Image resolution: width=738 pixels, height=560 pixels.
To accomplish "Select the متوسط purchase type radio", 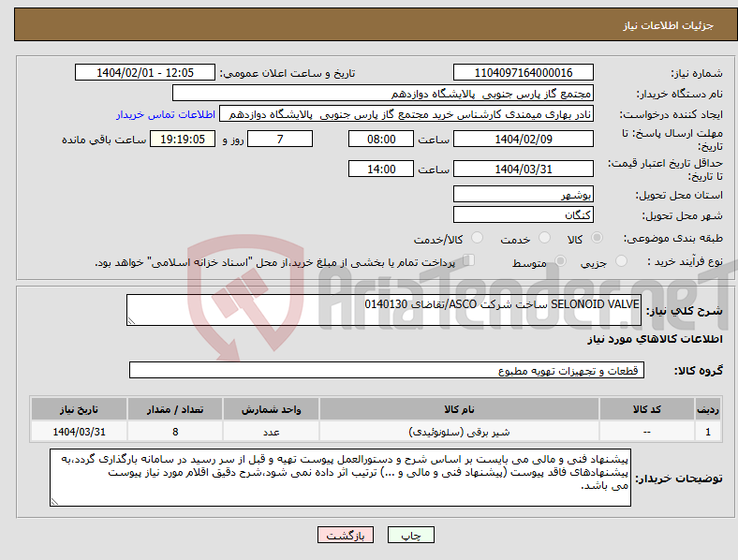I will [560, 260].
